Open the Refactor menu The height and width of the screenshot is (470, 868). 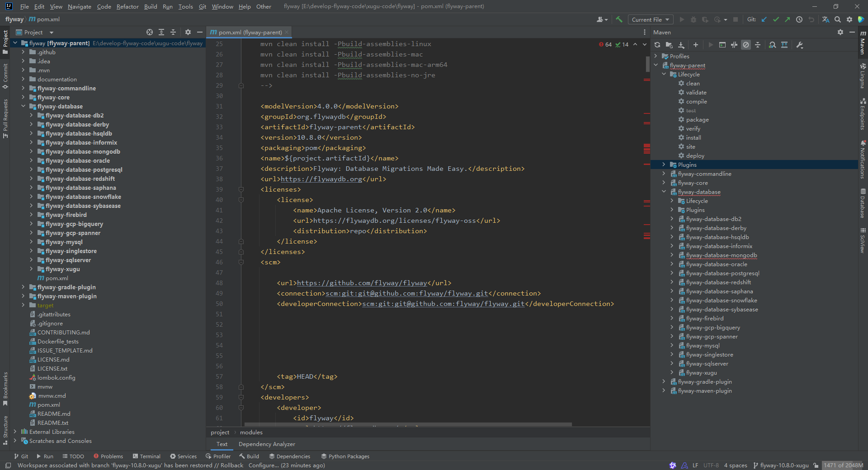coord(127,6)
